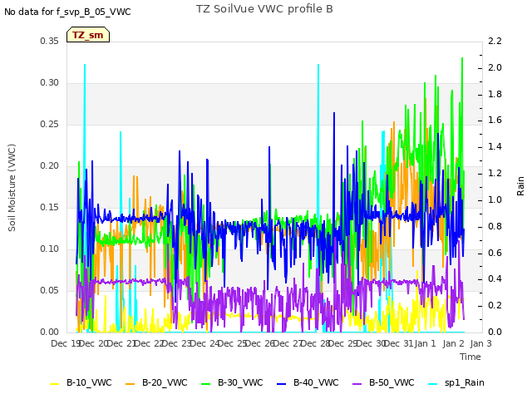Click the Rain axis label on the right
This screenshot has width=532, height=399.
520,186
